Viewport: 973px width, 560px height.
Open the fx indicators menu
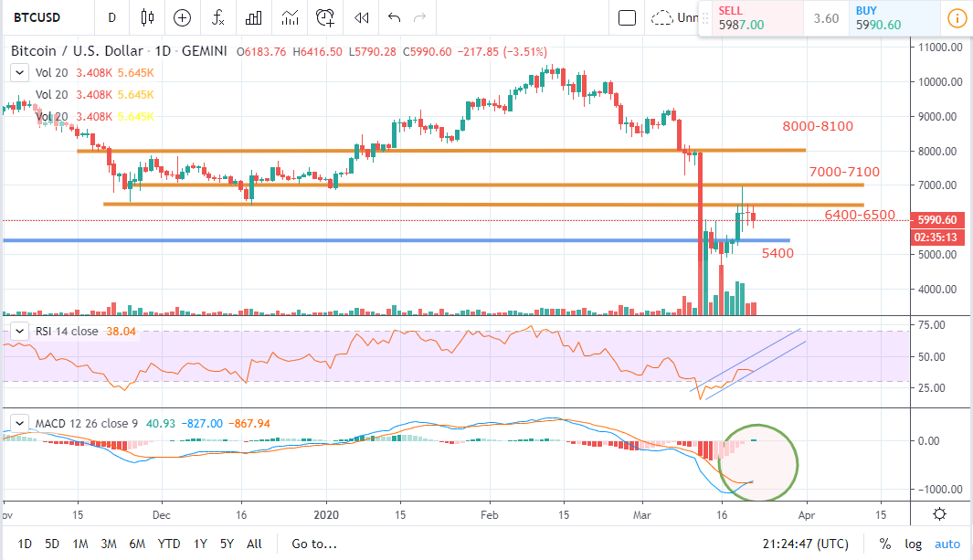coord(217,17)
